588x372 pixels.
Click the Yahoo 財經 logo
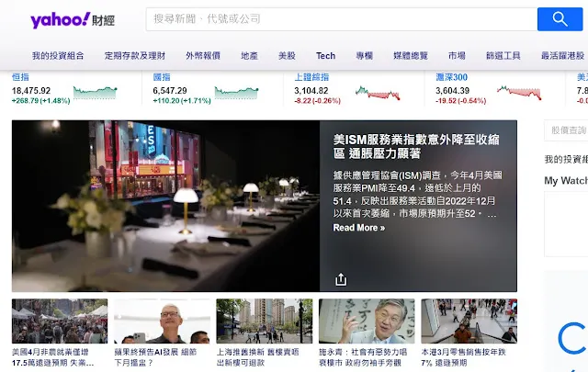pyautogui.click(x=73, y=20)
